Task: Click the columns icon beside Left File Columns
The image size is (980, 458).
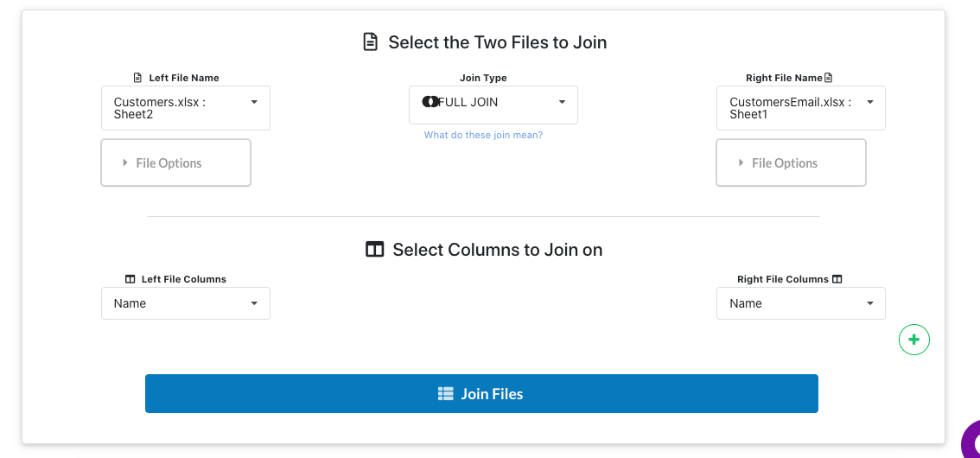Action: [x=130, y=279]
